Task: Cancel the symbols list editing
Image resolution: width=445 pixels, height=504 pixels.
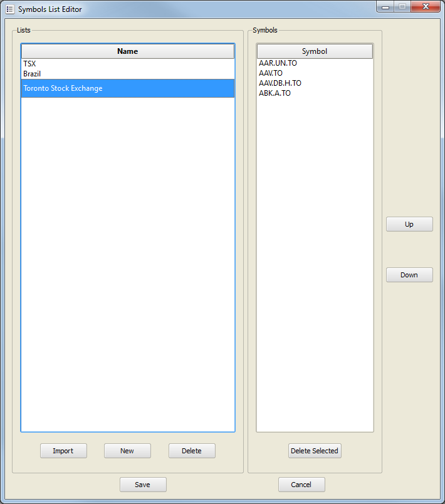Action: 301,485
